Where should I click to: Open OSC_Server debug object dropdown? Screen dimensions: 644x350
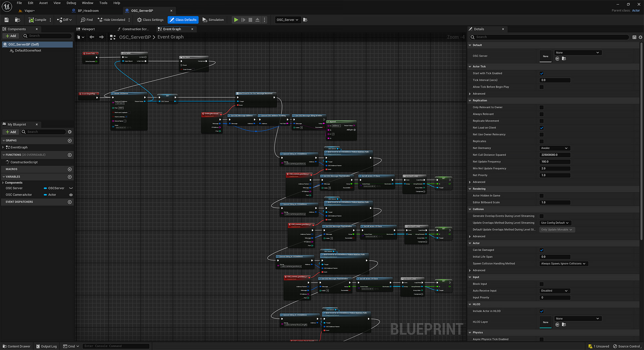pyautogui.click(x=287, y=20)
